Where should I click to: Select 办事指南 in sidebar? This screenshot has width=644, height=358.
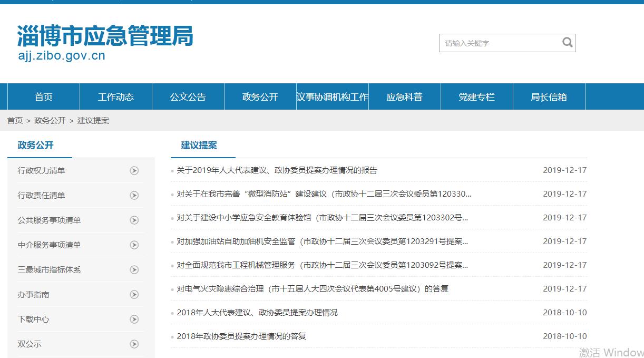[x=34, y=294]
